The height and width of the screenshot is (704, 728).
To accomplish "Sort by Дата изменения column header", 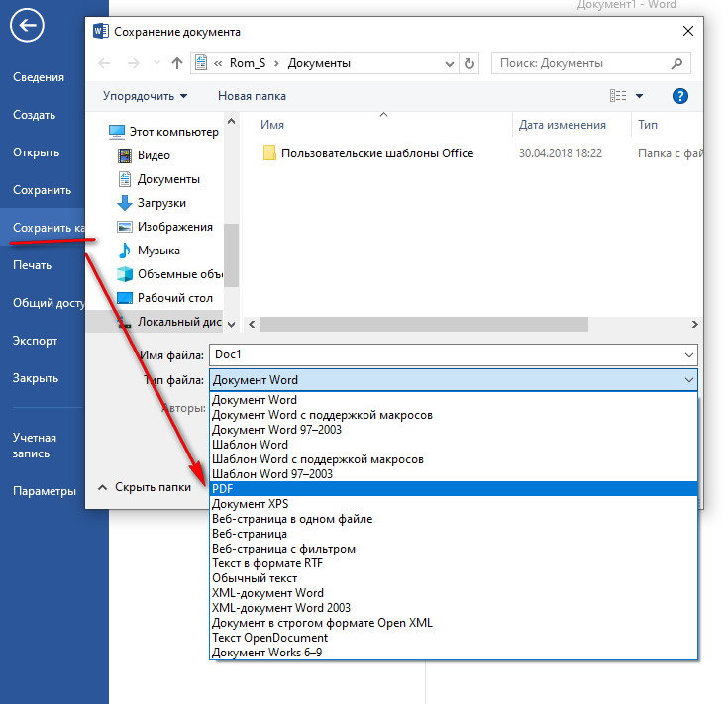I will coord(562,125).
